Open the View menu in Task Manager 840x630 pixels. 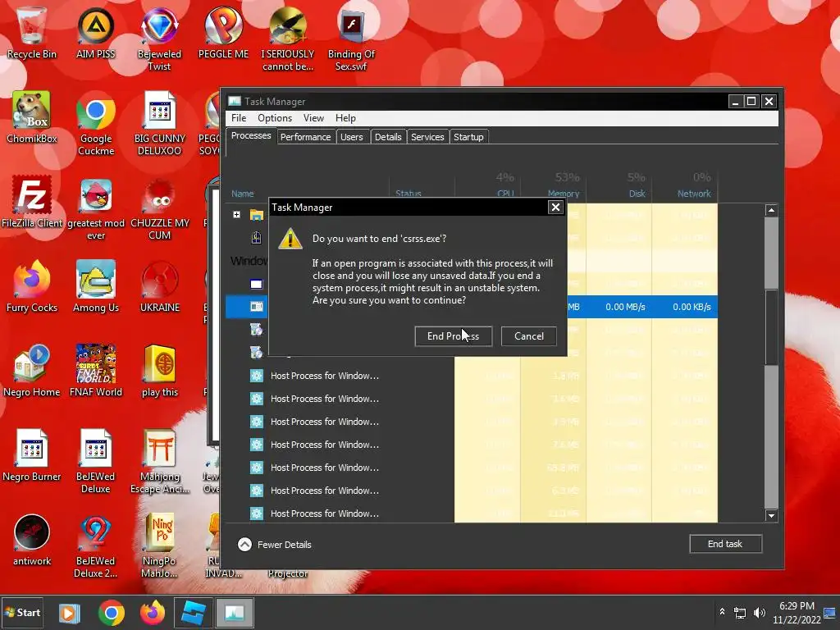(x=313, y=118)
